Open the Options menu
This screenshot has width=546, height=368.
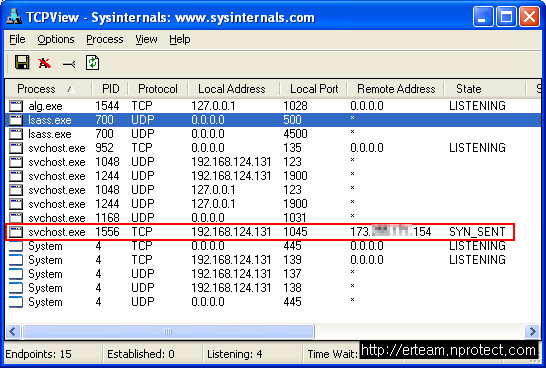pyautogui.click(x=56, y=39)
